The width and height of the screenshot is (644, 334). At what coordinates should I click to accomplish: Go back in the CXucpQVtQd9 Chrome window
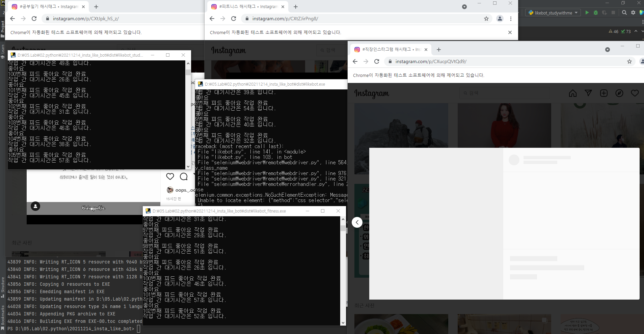pos(355,61)
